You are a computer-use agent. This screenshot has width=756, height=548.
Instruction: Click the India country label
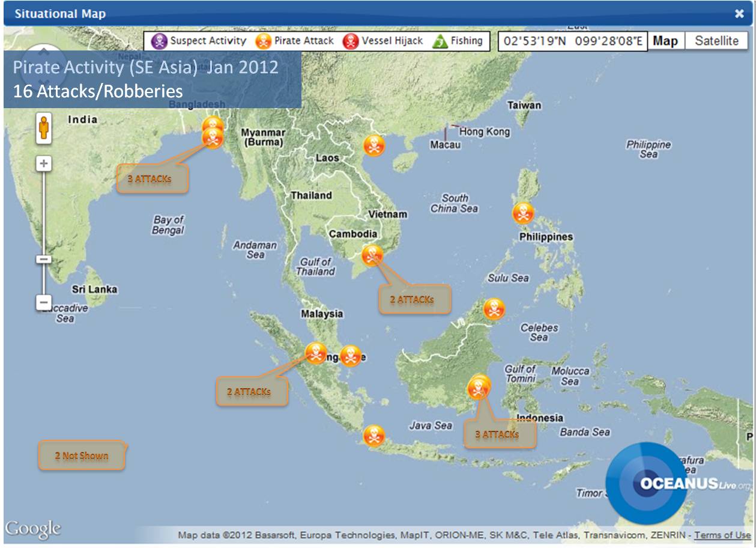pos(83,119)
